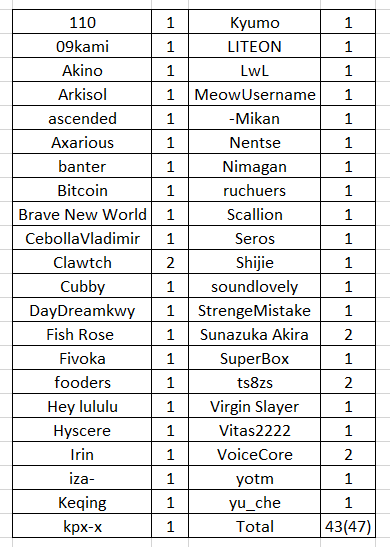Select the cell labeled 110
The image size is (390, 547).
pos(82,22)
